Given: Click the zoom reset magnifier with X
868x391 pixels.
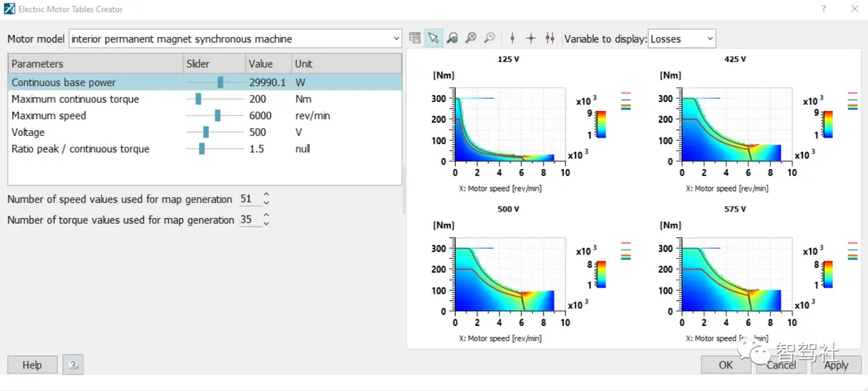Looking at the screenshot, I should coord(470,38).
